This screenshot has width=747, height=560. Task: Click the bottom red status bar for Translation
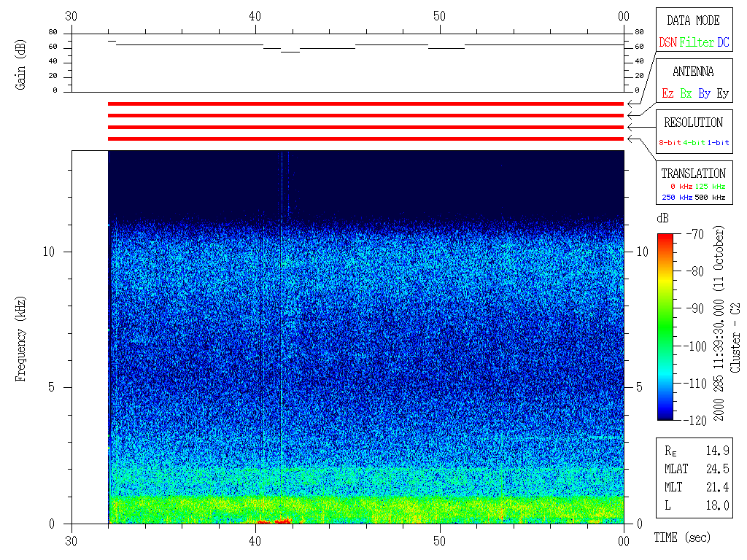pyautogui.click(x=365, y=139)
